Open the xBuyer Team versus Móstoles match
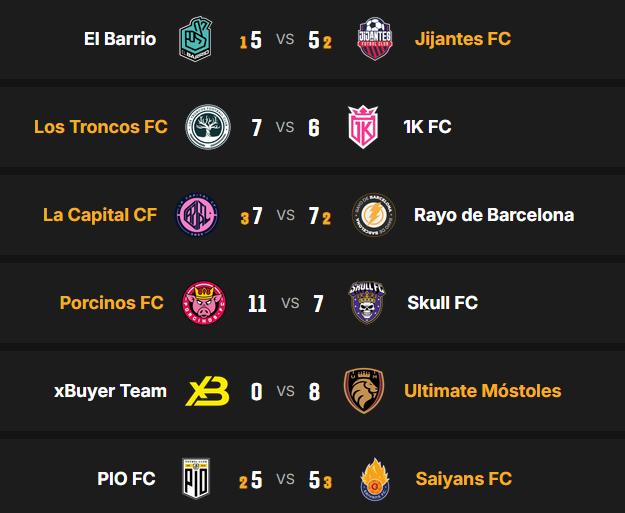The height and width of the screenshot is (513, 625). (286, 391)
